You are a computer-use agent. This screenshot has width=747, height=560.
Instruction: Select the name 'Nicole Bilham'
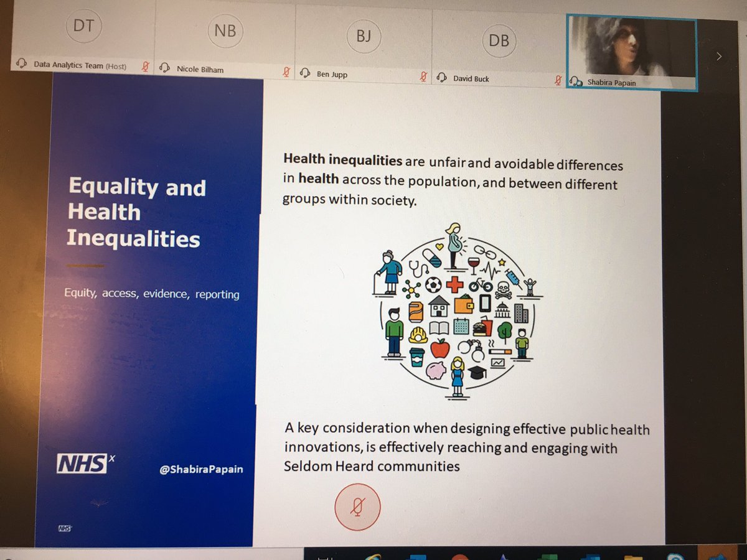[x=200, y=70]
